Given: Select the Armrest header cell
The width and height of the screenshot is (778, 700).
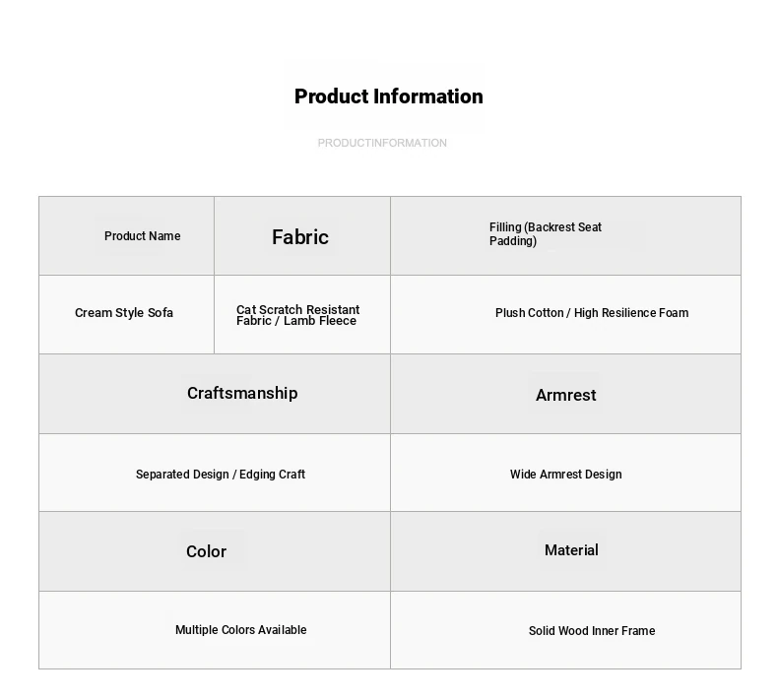Looking at the screenshot, I should pos(565,394).
